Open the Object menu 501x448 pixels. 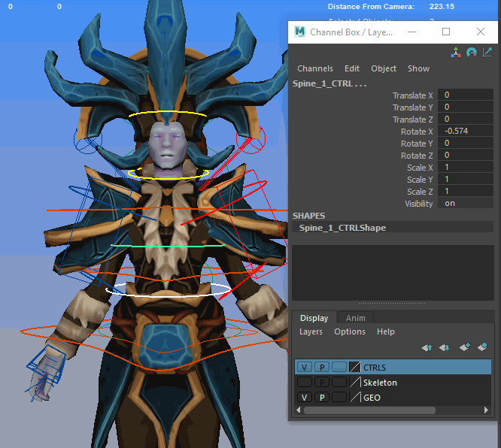point(384,68)
